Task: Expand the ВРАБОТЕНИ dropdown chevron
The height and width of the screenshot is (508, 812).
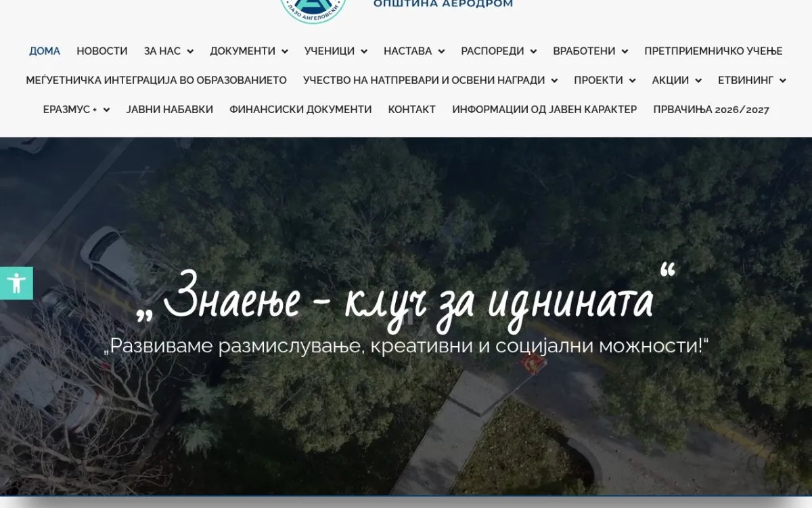Action: coord(625,51)
